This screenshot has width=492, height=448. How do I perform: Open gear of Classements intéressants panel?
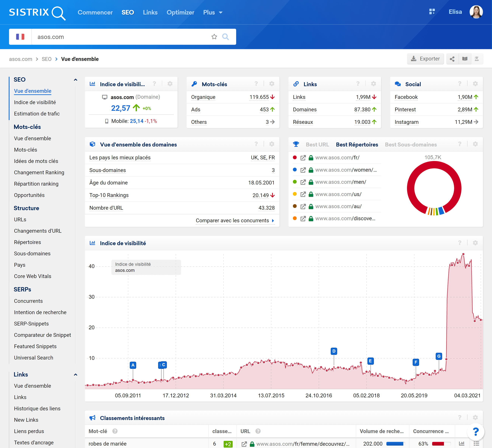click(475, 418)
